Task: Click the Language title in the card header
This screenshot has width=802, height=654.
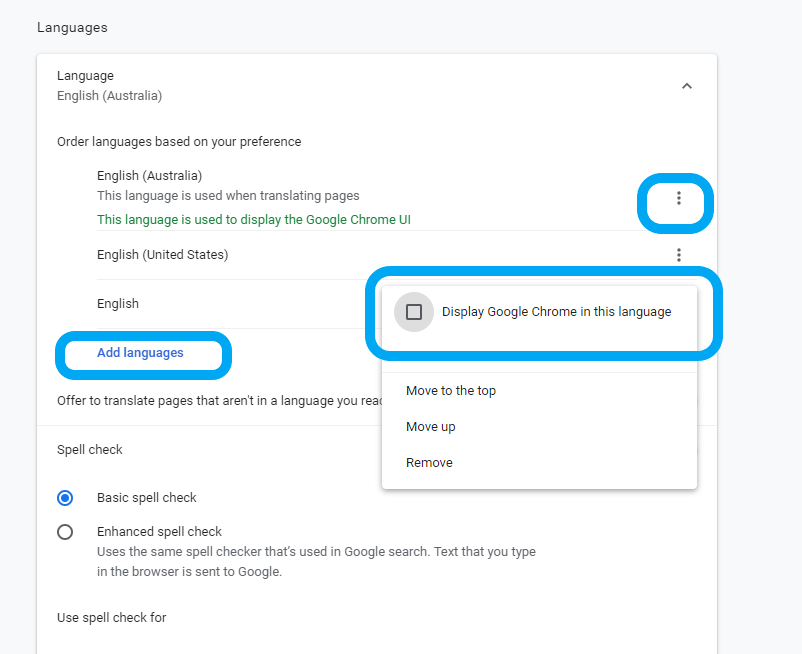Action: point(85,76)
